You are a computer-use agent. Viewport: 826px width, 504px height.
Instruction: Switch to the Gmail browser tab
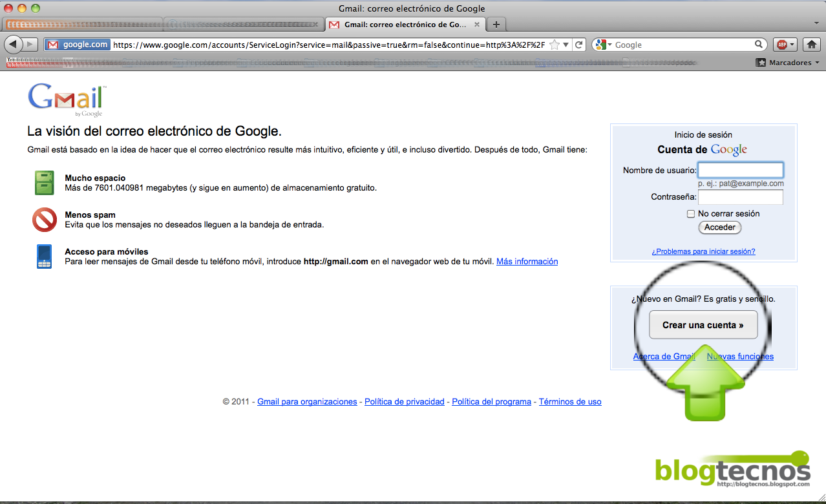(401, 24)
